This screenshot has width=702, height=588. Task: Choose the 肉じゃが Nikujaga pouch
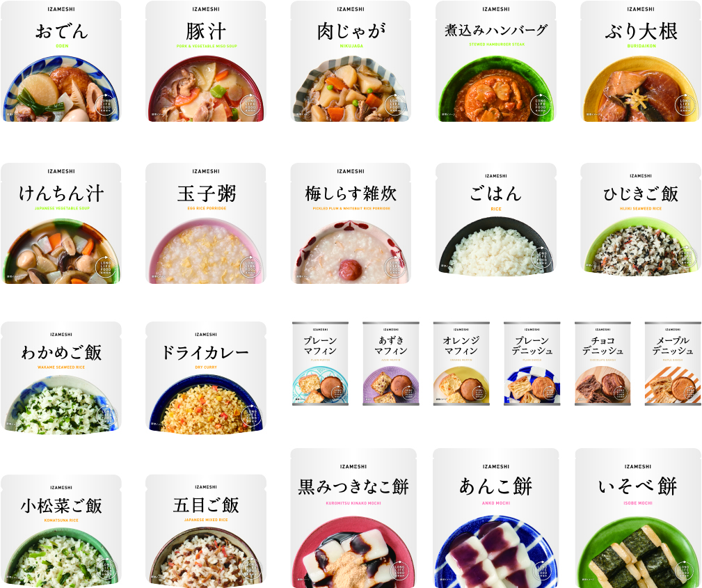coord(351,61)
